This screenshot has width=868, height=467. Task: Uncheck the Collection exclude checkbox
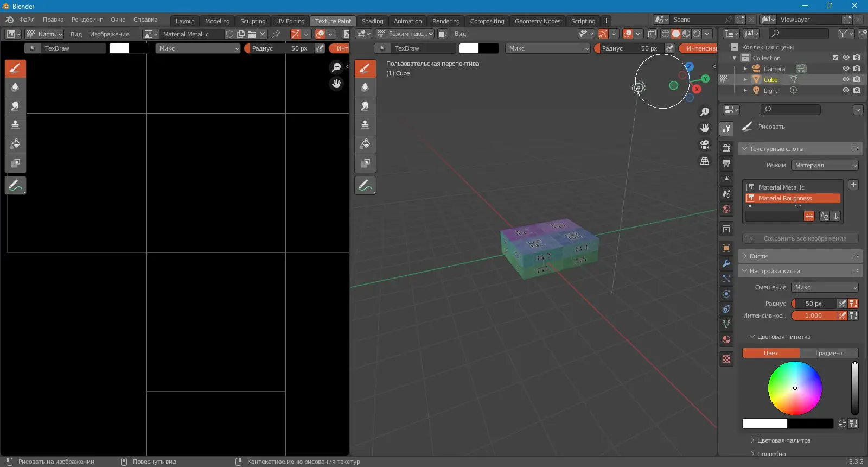click(835, 58)
